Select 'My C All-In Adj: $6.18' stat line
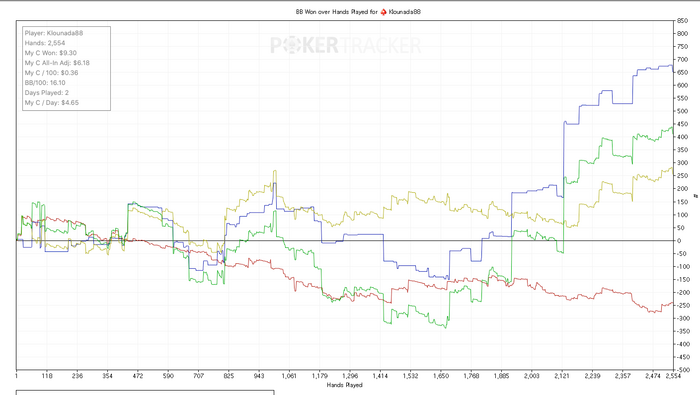 pos(57,63)
